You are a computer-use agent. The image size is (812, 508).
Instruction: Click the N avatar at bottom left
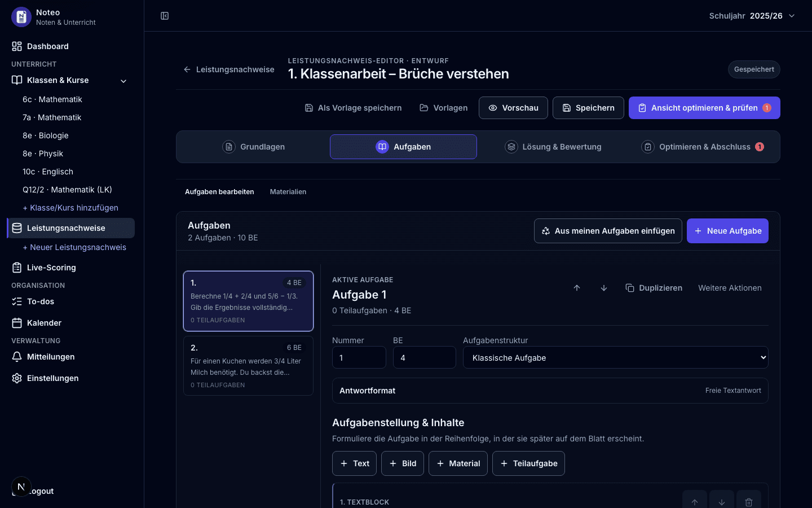point(21,487)
